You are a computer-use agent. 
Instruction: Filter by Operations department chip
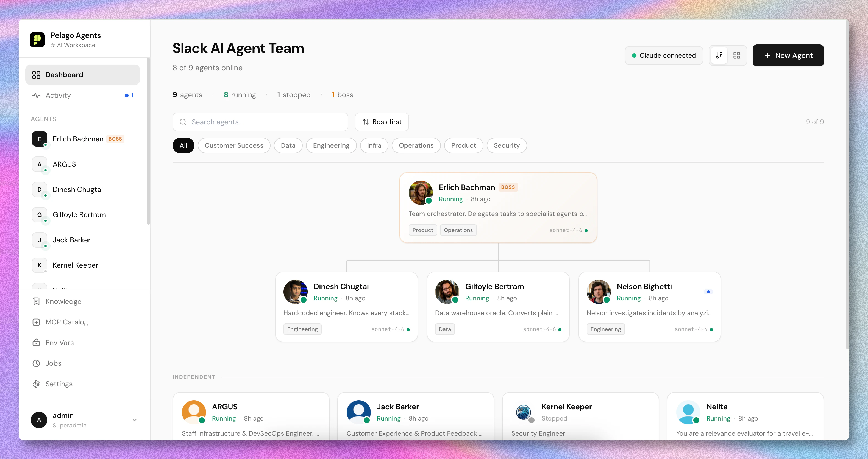point(416,145)
